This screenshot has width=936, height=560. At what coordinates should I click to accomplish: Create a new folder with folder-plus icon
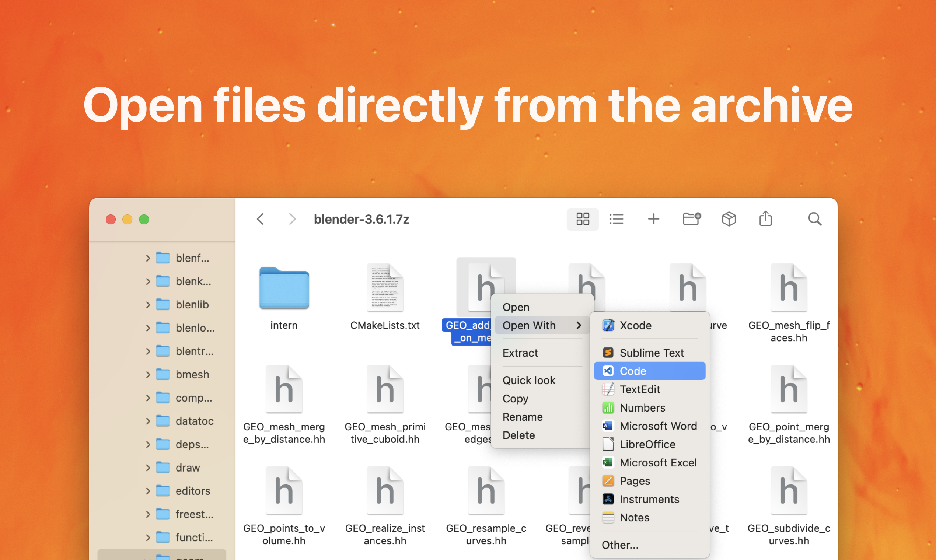pos(692,219)
